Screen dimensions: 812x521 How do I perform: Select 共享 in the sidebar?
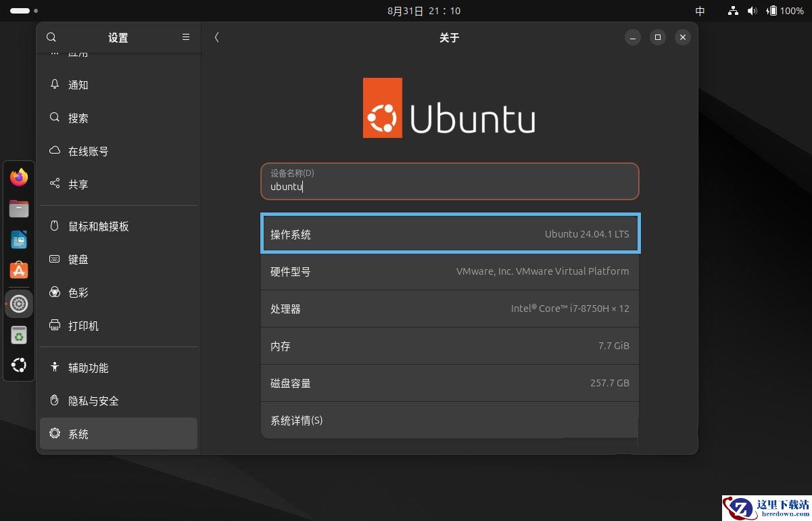[118, 184]
